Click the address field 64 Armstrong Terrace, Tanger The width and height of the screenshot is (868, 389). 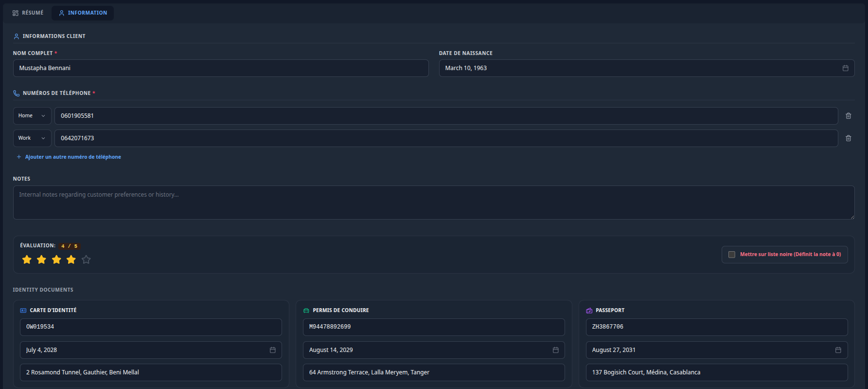434,372
